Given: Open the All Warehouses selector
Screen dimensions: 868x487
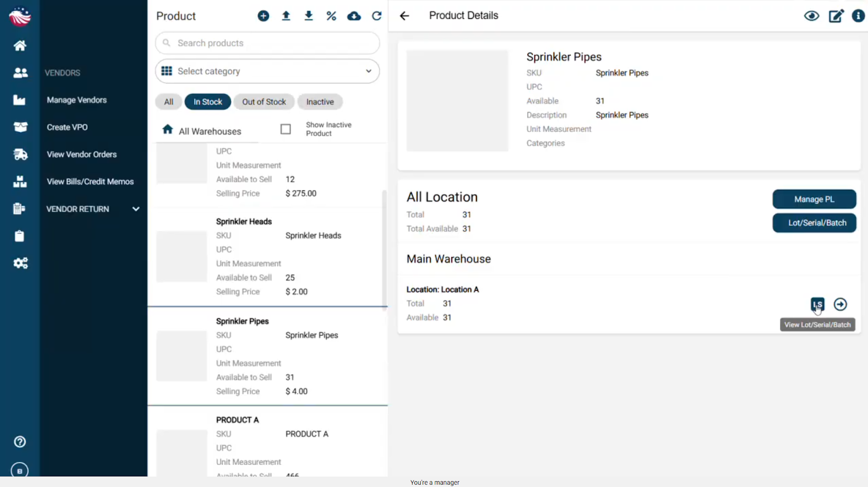Looking at the screenshot, I should click(202, 131).
